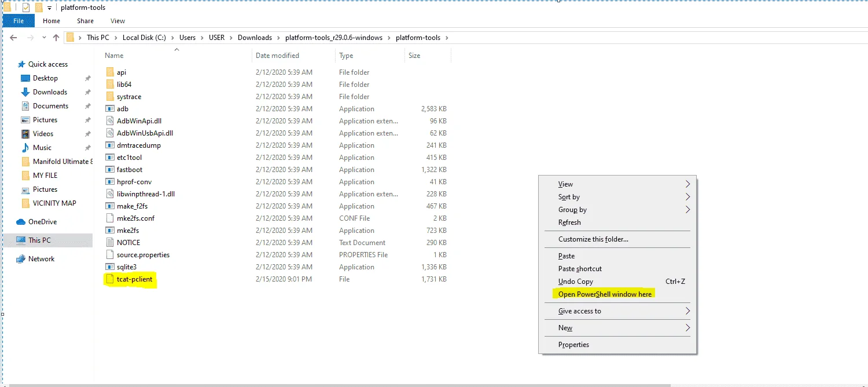This screenshot has height=387, width=868.
Task: Open Videos in Quick access
Action: (43, 134)
